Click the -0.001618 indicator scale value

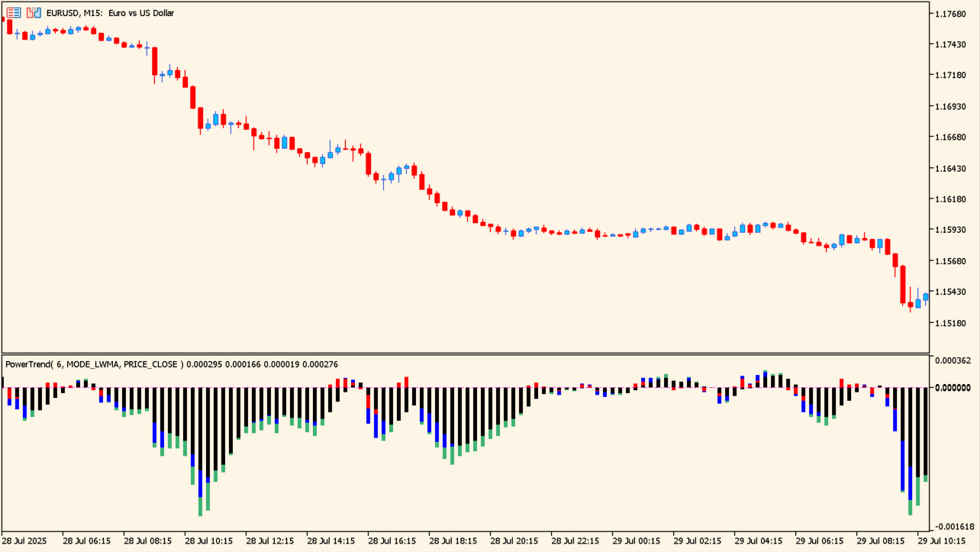953,527
